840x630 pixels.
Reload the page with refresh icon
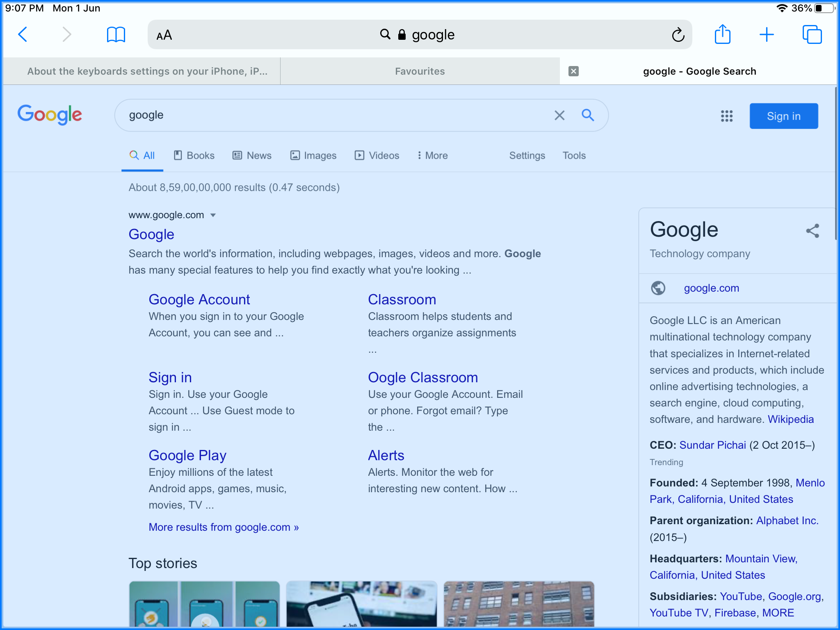click(678, 35)
